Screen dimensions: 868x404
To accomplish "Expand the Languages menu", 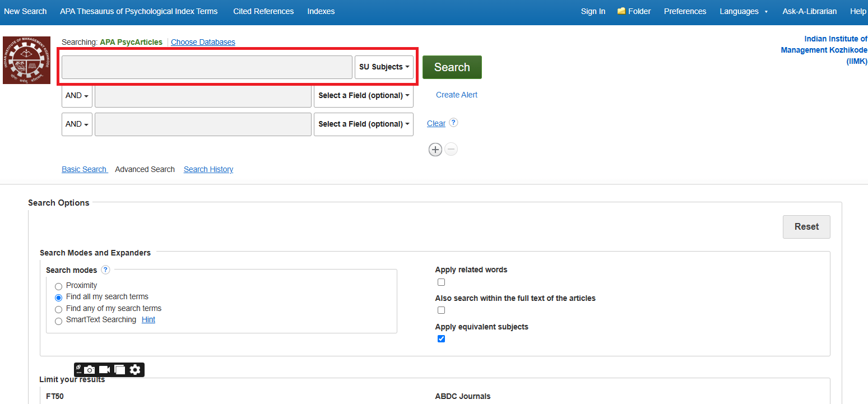I will pyautogui.click(x=743, y=11).
